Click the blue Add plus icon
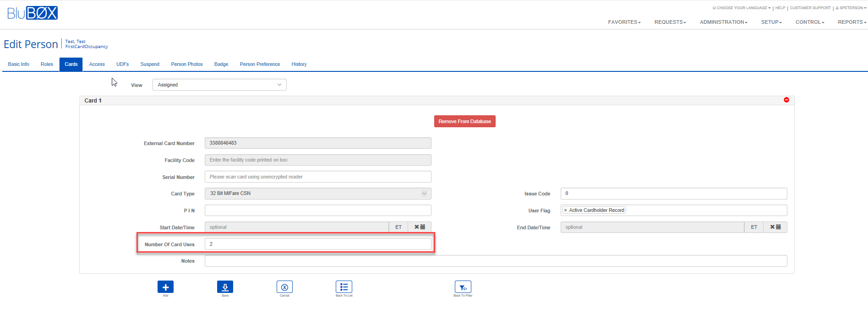Image resolution: width=868 pixels, height=319 pixels. [165, 287]
